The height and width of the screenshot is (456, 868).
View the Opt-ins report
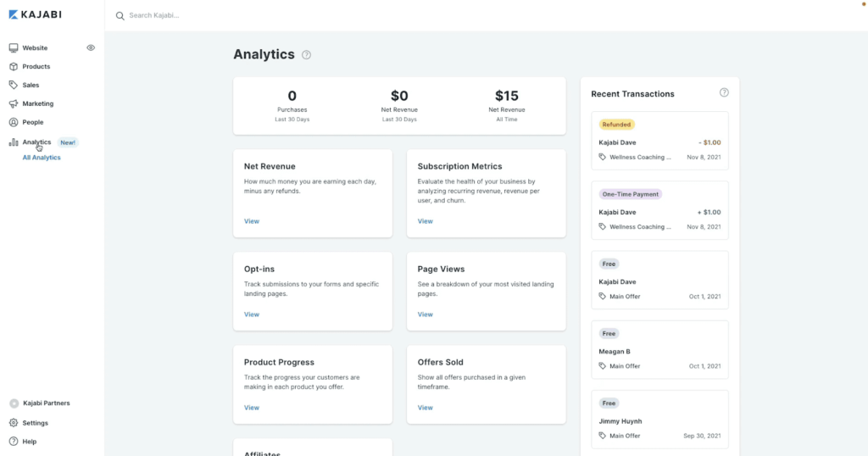point(251,314)
